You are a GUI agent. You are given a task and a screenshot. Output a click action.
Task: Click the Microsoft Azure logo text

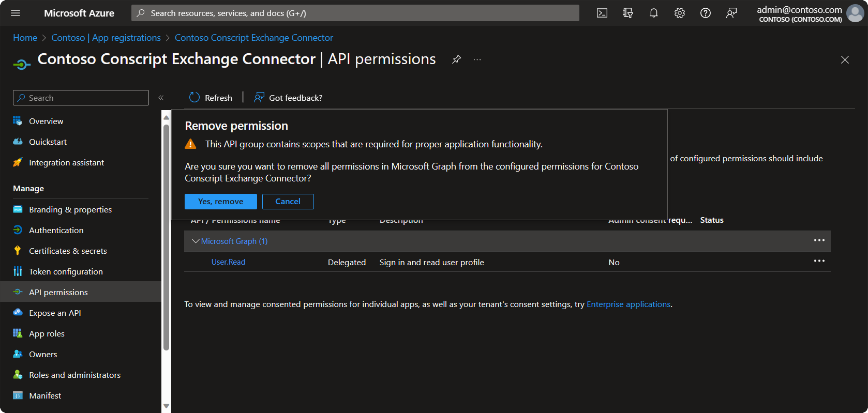(x=79, y=13)
